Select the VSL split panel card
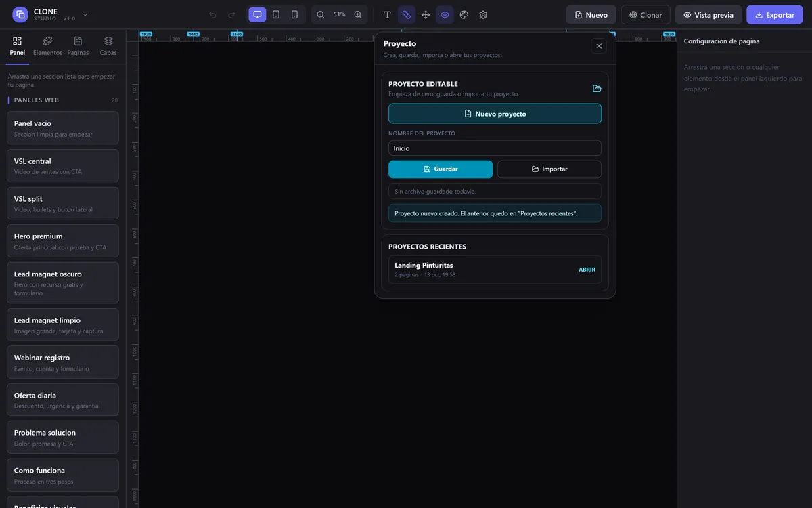812x508 pixels. (x=63, y=203)
